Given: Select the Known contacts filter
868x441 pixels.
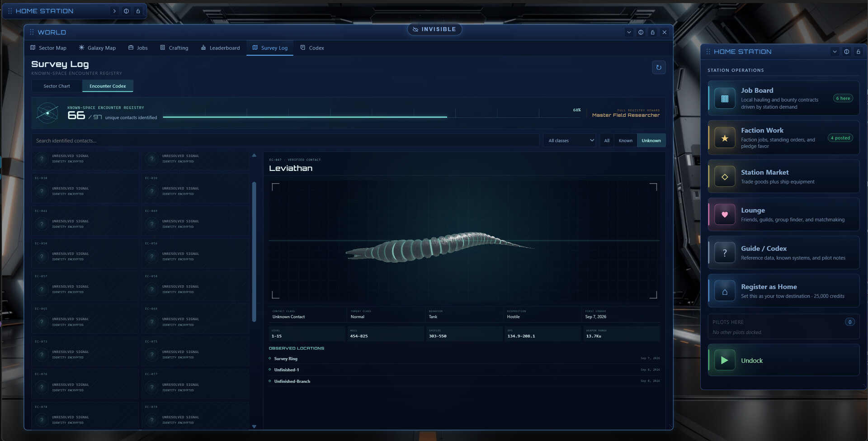Looking at the screenshot, I should coord(626,141).
